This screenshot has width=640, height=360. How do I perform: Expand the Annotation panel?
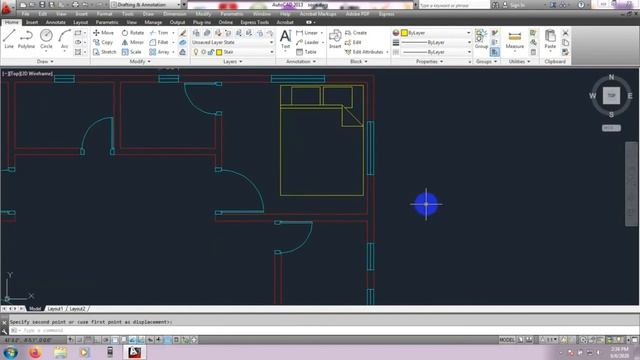pos(301,61)
